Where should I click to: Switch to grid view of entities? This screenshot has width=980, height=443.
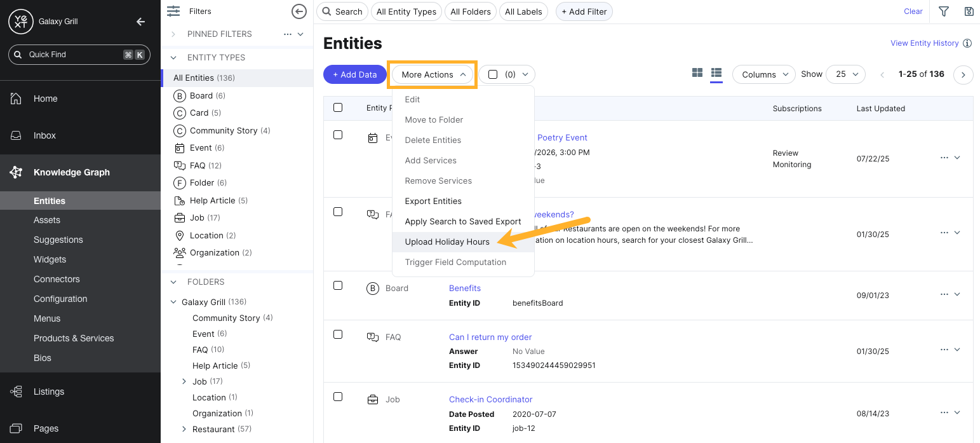click(x=697, y=72)
